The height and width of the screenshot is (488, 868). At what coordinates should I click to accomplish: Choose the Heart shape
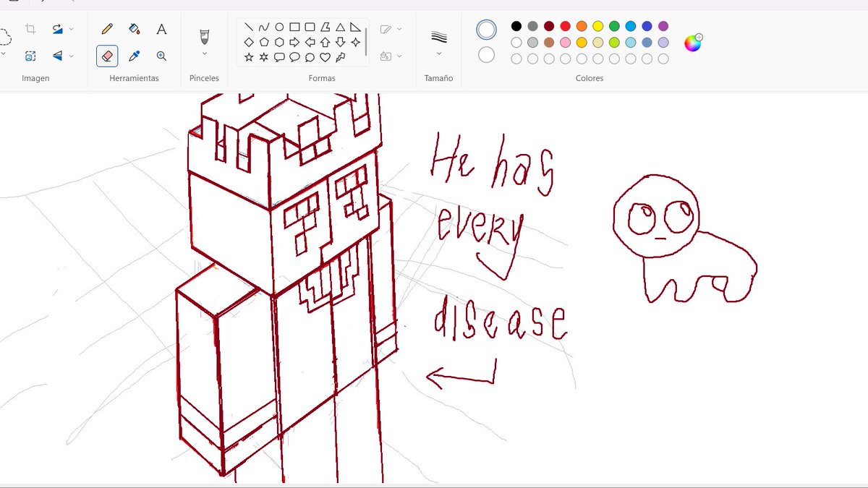pyautogui.click(x=325, y=57)
